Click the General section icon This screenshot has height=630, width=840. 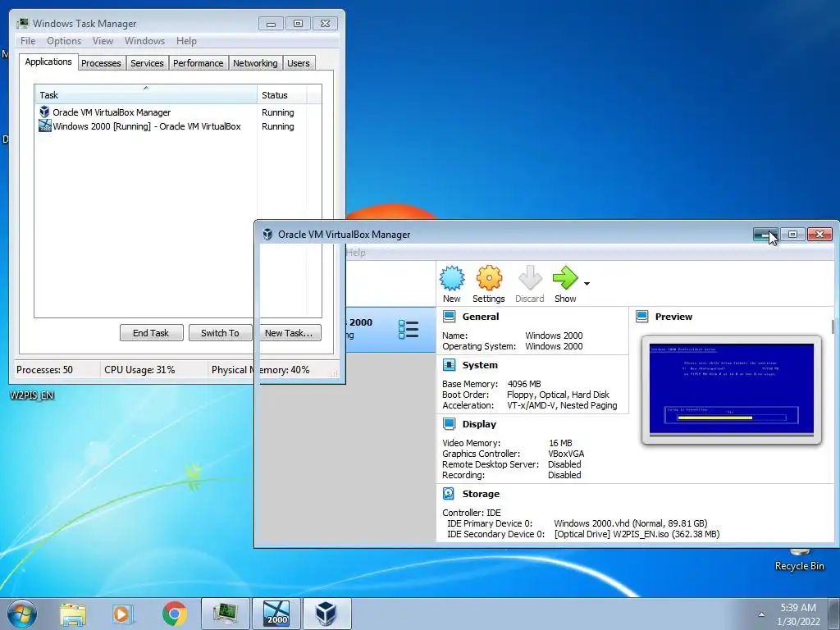(449, 317)
